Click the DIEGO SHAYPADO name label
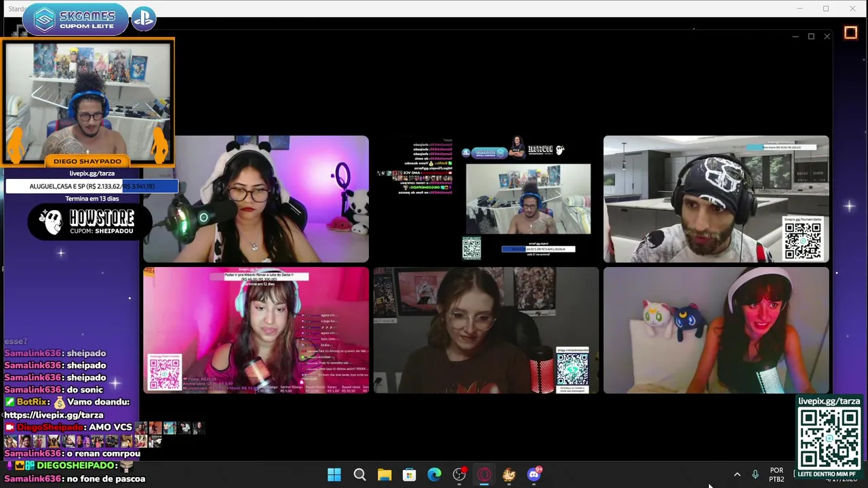 (x=87, y=161)
